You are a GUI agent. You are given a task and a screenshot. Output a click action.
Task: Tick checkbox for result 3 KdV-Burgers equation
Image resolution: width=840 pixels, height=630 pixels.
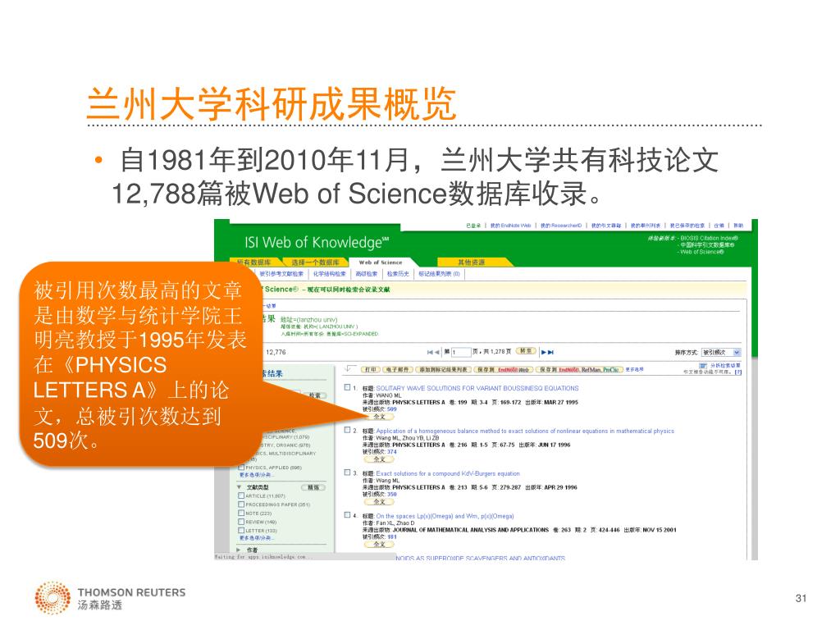tap(347, 473)
